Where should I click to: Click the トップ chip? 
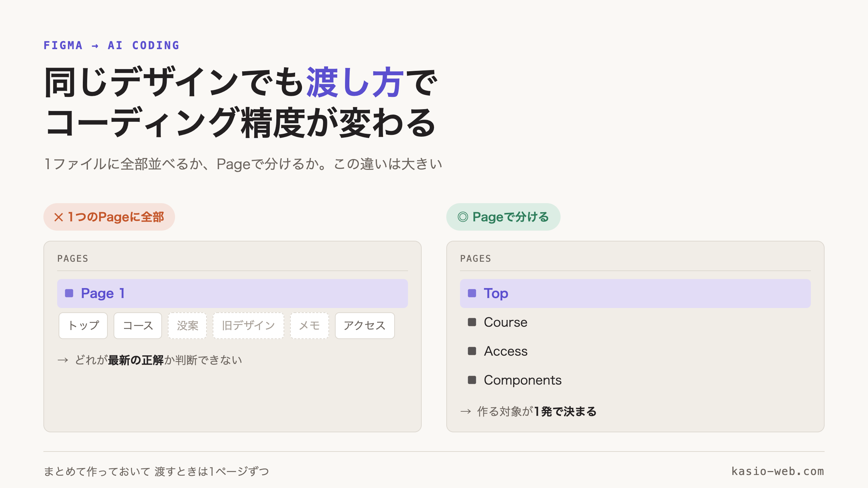tap(83, 326)
